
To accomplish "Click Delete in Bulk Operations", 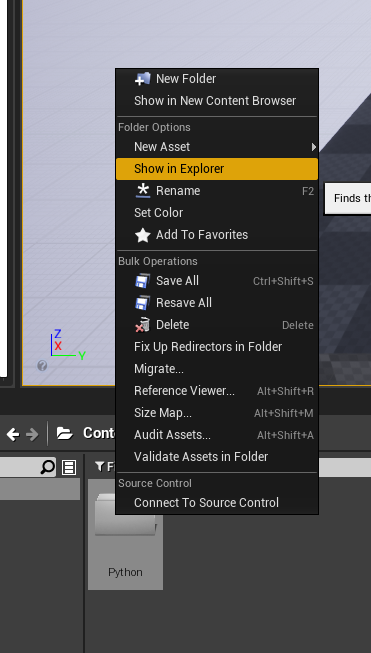I will tap(217, 325).
